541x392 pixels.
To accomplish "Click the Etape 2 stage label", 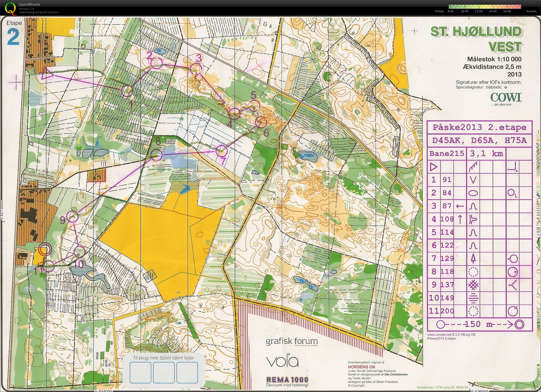I will tap(14, 33).
